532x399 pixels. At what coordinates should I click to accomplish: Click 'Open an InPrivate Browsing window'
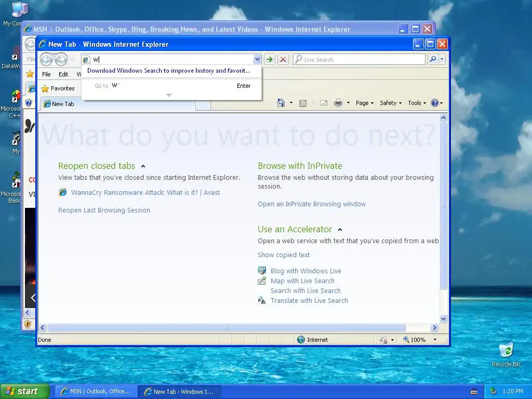point(312,204)
